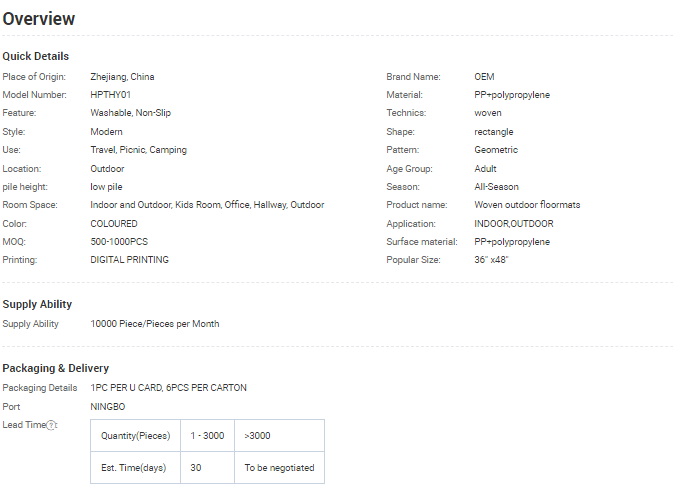Select the Packaging & Delivery section heading

click(x=56, y=368)
